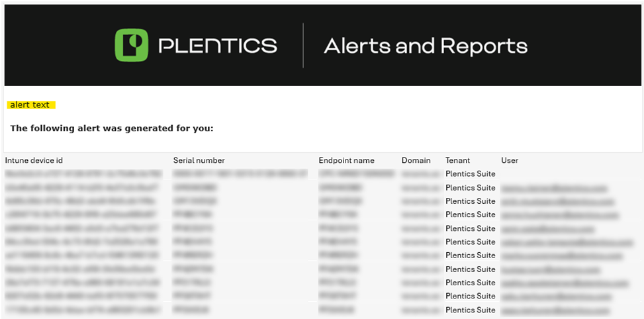Select the first row's endpoint name cell
This screenshot has width=644, height=319.
point(356,173)
